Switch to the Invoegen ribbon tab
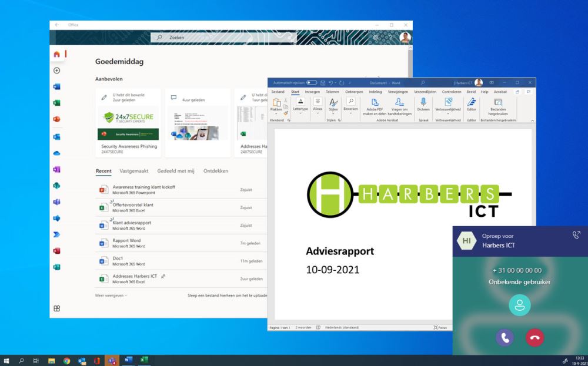This screenshot has height=366, width=588. (x=312, y=92)
